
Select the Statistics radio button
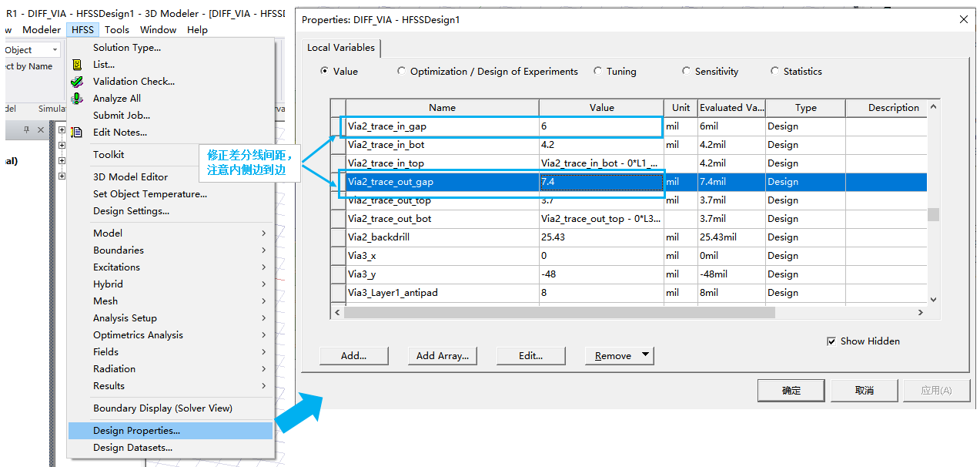(774, 71)
